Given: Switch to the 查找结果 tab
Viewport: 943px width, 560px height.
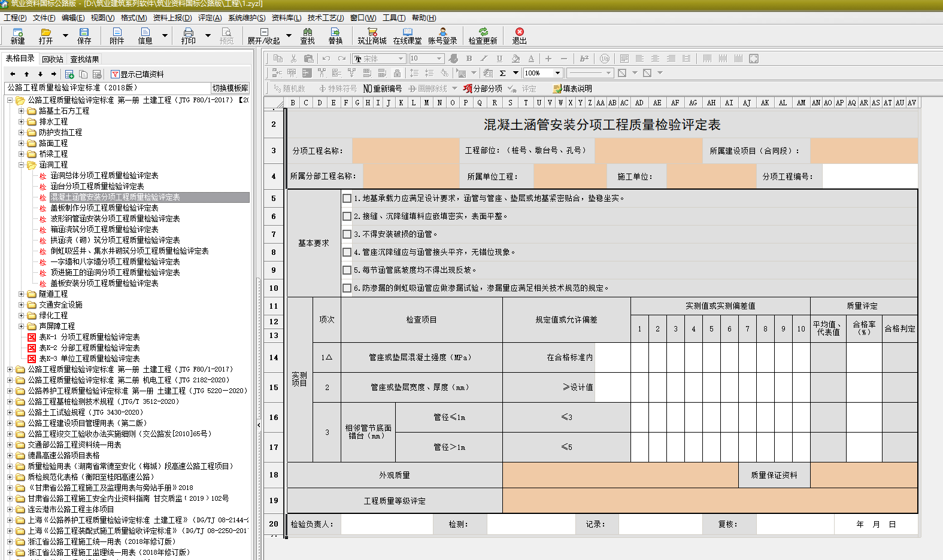Looking at the screenshot, I should point(85,59).
